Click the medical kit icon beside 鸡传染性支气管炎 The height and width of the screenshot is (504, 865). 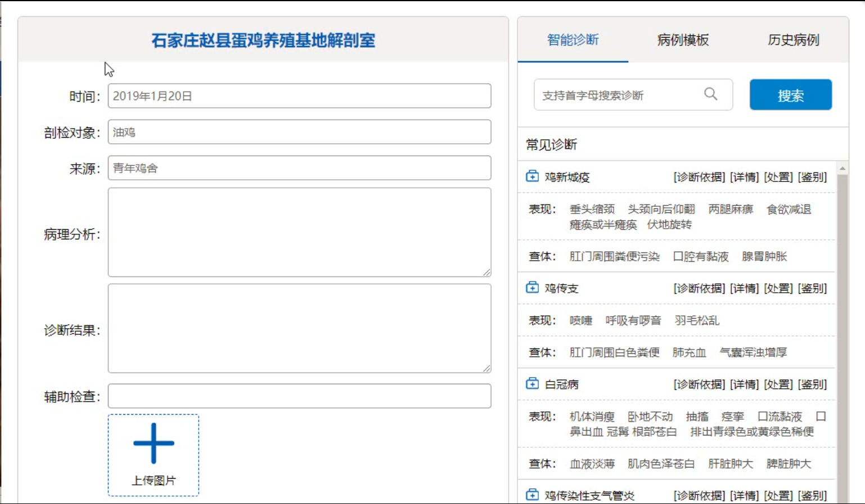tap(532, 495)
